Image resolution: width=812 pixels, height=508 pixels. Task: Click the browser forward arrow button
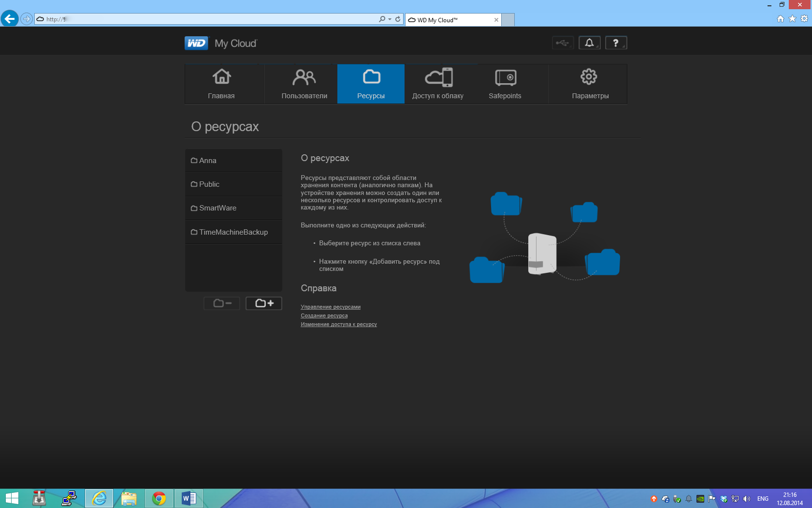[27, 19]
